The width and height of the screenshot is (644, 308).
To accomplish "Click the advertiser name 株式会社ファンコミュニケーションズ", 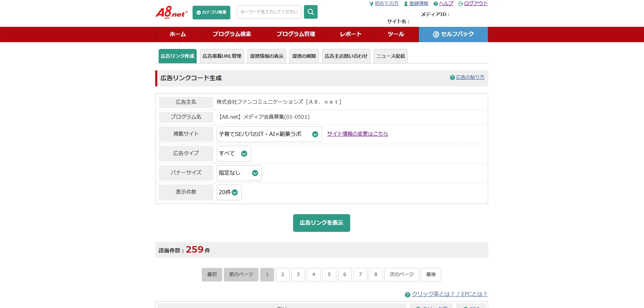I will pyautogui.click(x=260, y=102).
